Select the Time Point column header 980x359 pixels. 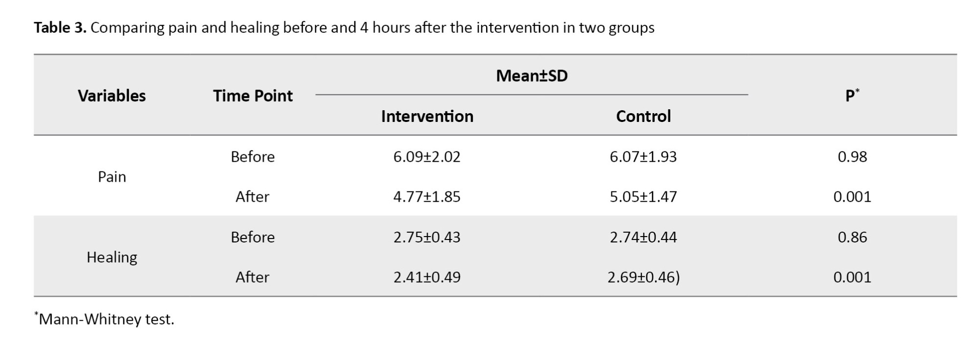(253, 96)
